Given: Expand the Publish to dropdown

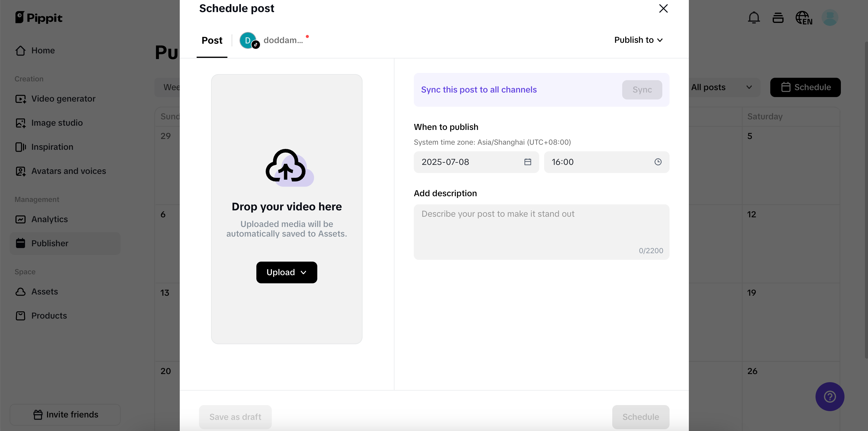Looking at the screenshot, I should click(x=638, y=40).
